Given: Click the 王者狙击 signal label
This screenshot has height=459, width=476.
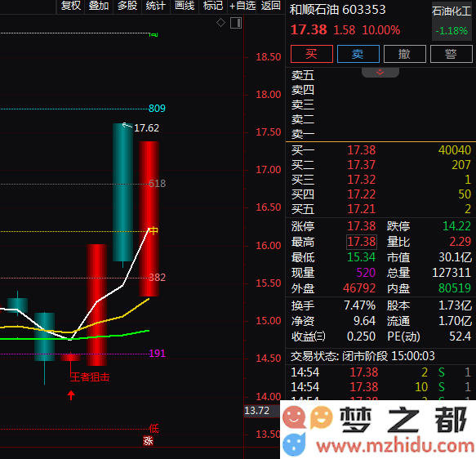Looking at the screenshot, I should [90, 377].
